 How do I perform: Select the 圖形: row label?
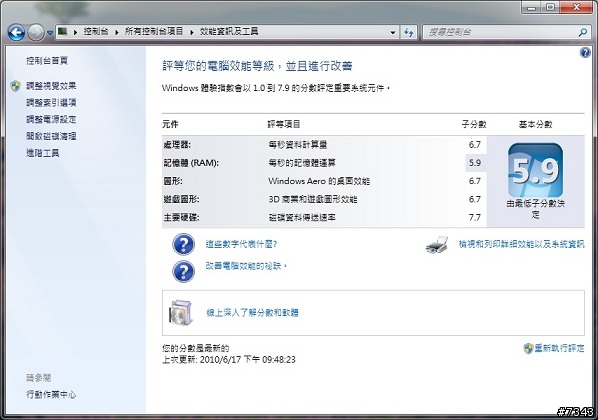[173, 181]
